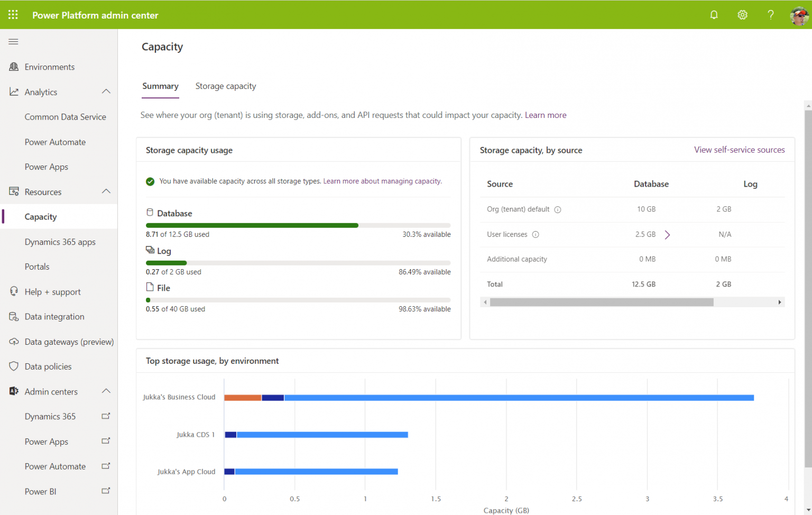Viewport: 812px width, 515px height.
Task: Switch to Summary tab
Action: pyautogui.click(x=160, y=86)
